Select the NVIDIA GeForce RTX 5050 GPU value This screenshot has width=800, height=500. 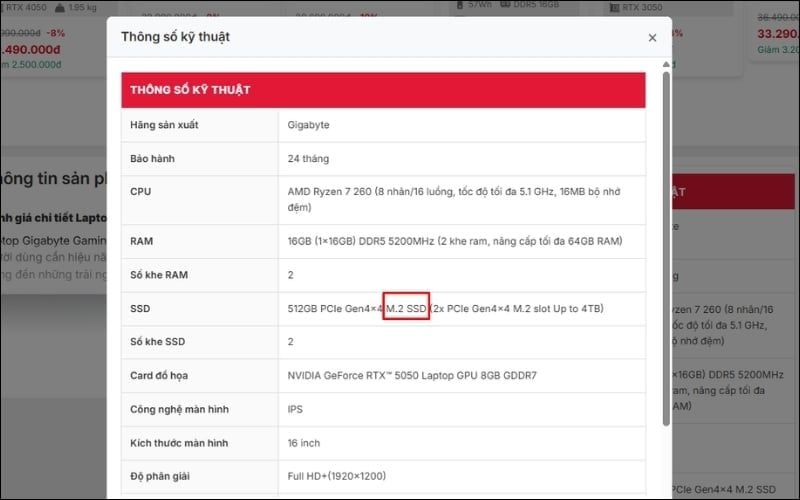[x=412, y=376]
